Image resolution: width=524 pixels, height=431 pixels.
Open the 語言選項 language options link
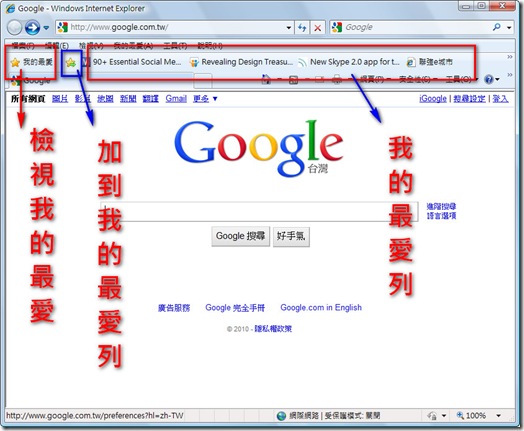(441, 216)
